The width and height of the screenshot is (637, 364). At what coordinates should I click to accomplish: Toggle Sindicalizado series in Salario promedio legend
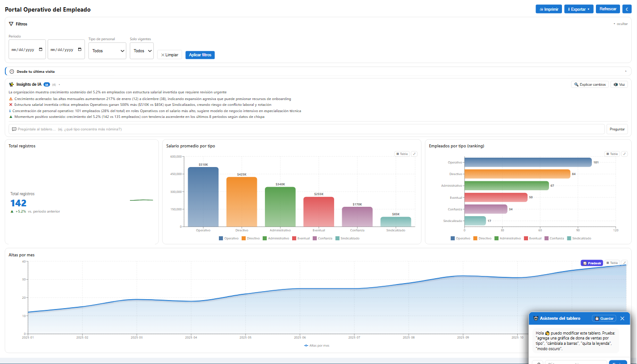347,238
